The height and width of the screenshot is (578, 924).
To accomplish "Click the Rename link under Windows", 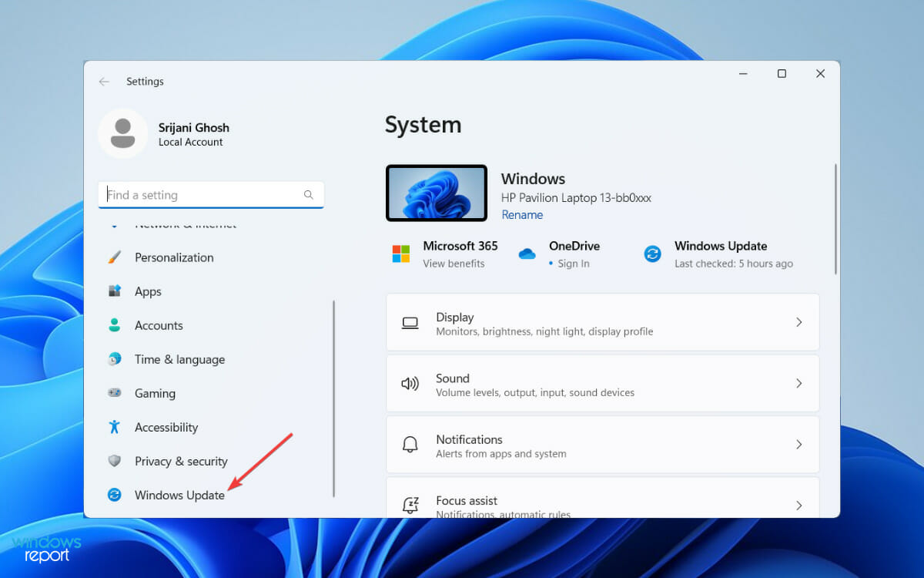I will (x=522, y=214).
